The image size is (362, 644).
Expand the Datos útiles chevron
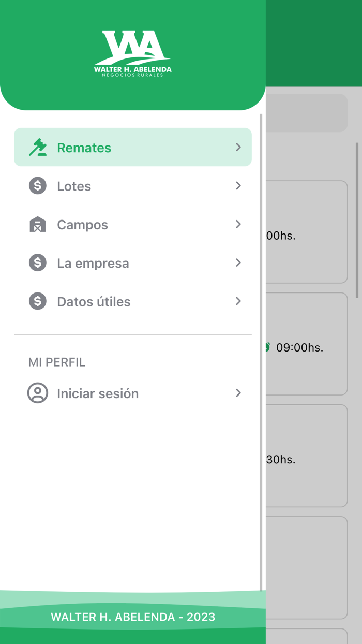[x=238, y=301]
